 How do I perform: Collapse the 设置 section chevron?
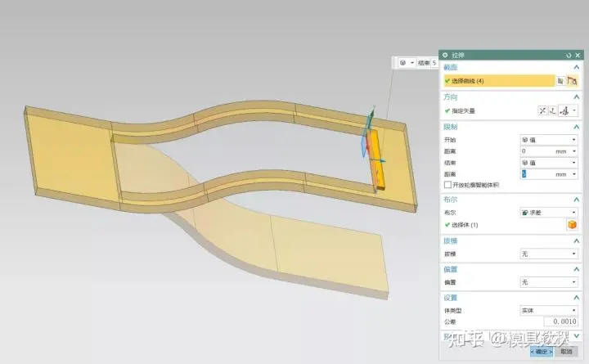click(577, 298)
